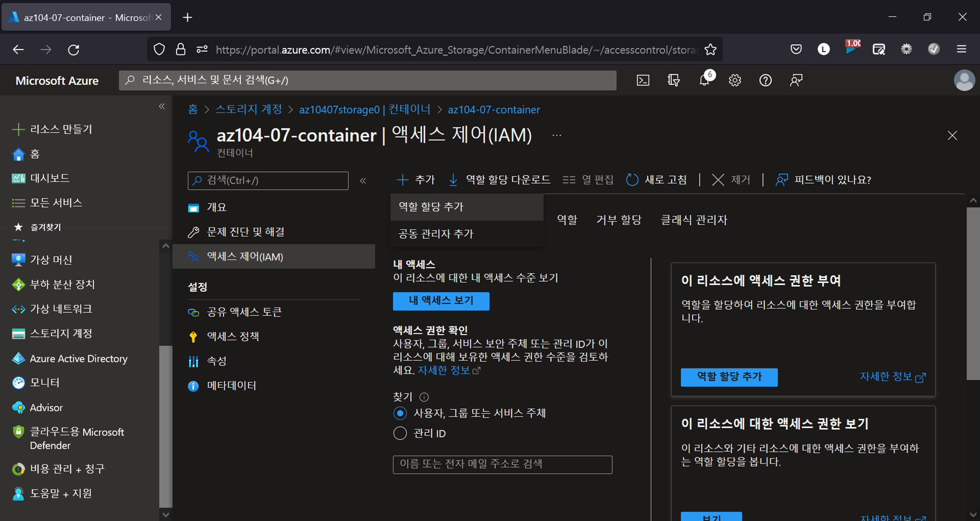Open 속성 settings item
This screenshot has width=980, height=521.
(x=274, y=361)
